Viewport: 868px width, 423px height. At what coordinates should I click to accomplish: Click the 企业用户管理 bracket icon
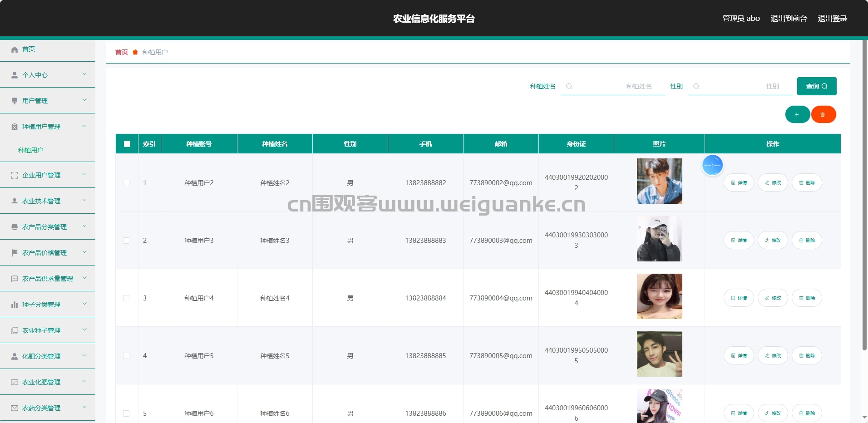[x=15, y=175]
